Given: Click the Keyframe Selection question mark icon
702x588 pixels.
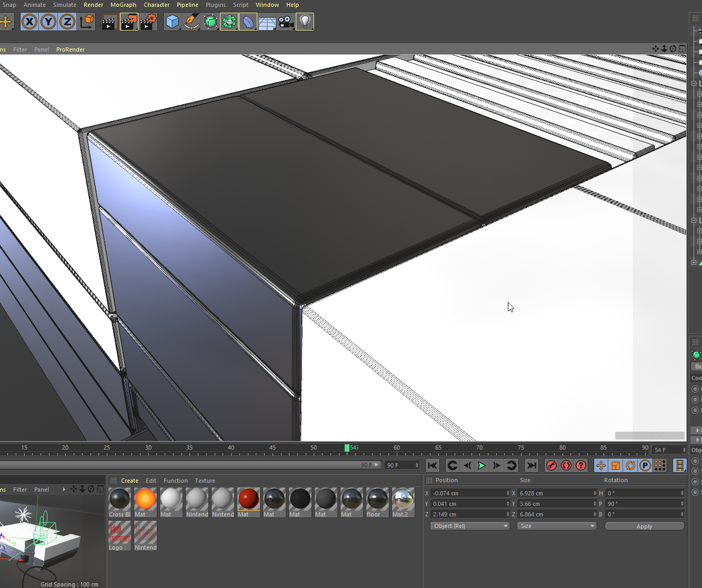Looking at the screenshot, I should click(x=581, y=465).
